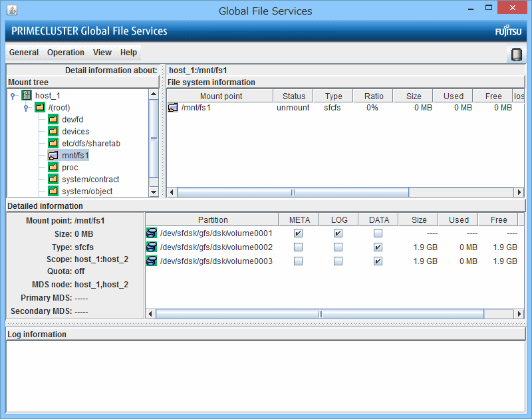Click the devices folder icon
The height and width of the screenshot is (419, 532).
pyautogui.click(x=53, y=131)
